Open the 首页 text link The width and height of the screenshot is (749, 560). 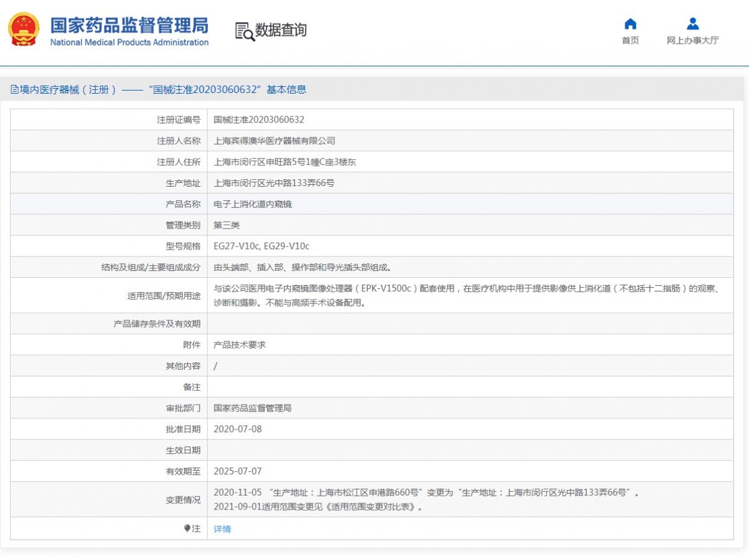point(630,41)
